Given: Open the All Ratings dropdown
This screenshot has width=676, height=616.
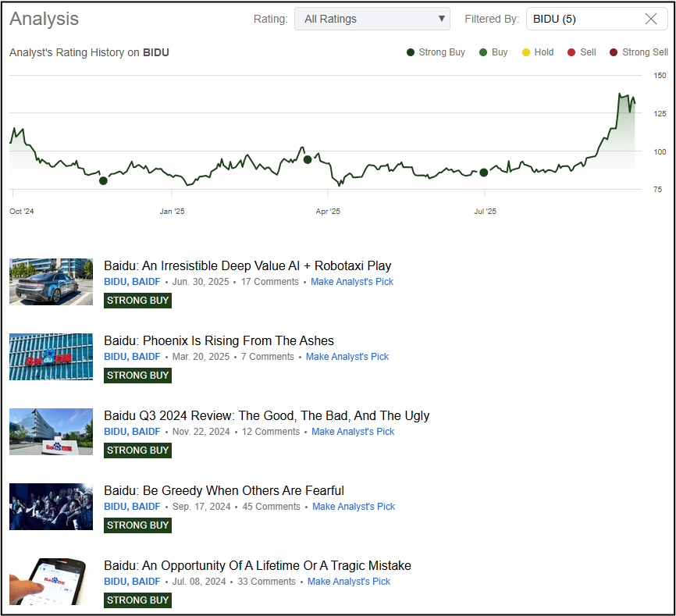Looking at the screenshot, I should pos(372,20).
